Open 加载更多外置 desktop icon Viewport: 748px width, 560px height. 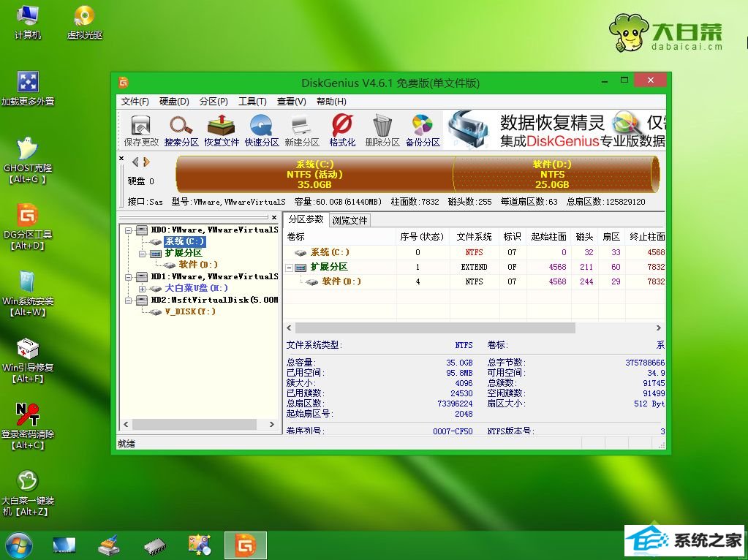[x=28, y=88]
